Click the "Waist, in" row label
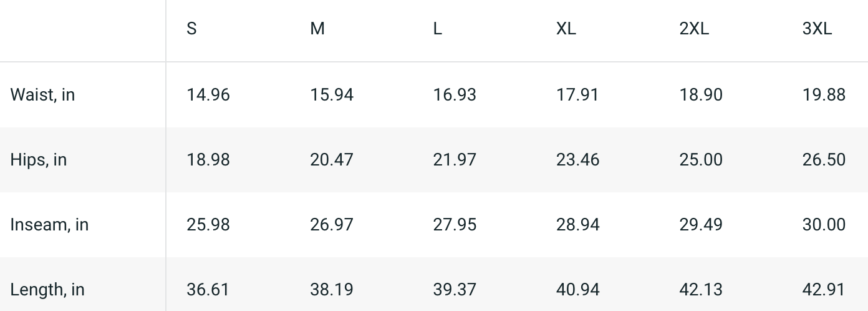Viewport: 868px width, 311px height. (x=42, y=94)
